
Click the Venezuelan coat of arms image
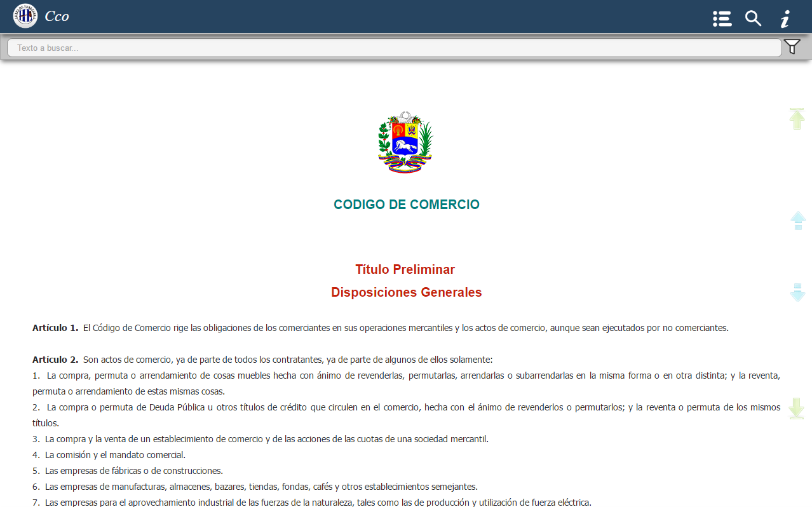click(x=405, y=142)
